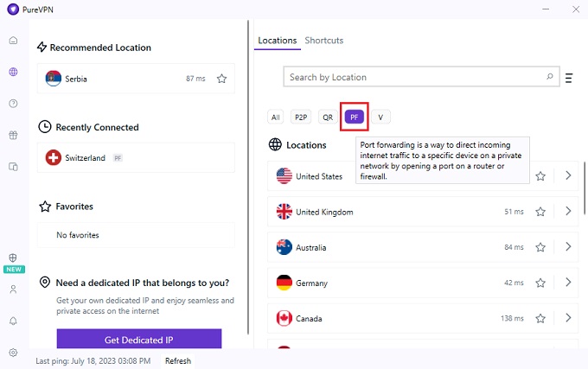Click the No favorites text

pyautogui.click(x=78, y=235)
